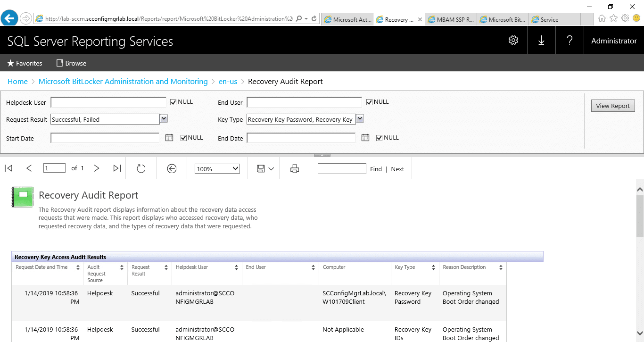This screenshot has height=342, width=644.
Task: Click the View Report button
Action: (613, 106)
